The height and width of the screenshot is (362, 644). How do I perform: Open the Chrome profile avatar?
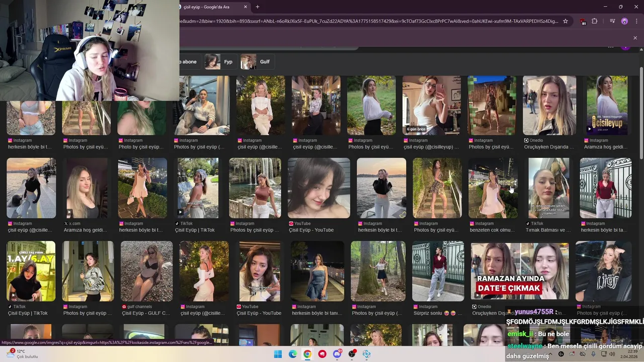(x=624, y=21)
